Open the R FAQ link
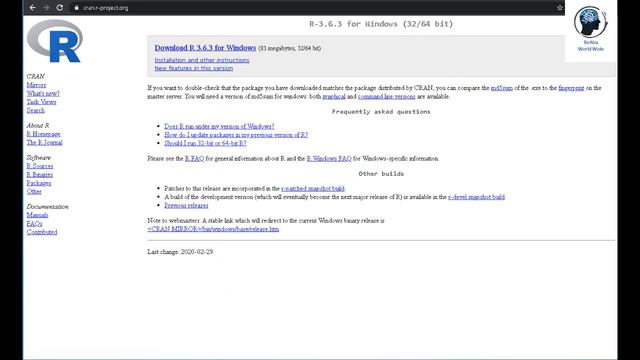Image resolution: width=640 pixels, height=360 pixels. coord(194,158)
